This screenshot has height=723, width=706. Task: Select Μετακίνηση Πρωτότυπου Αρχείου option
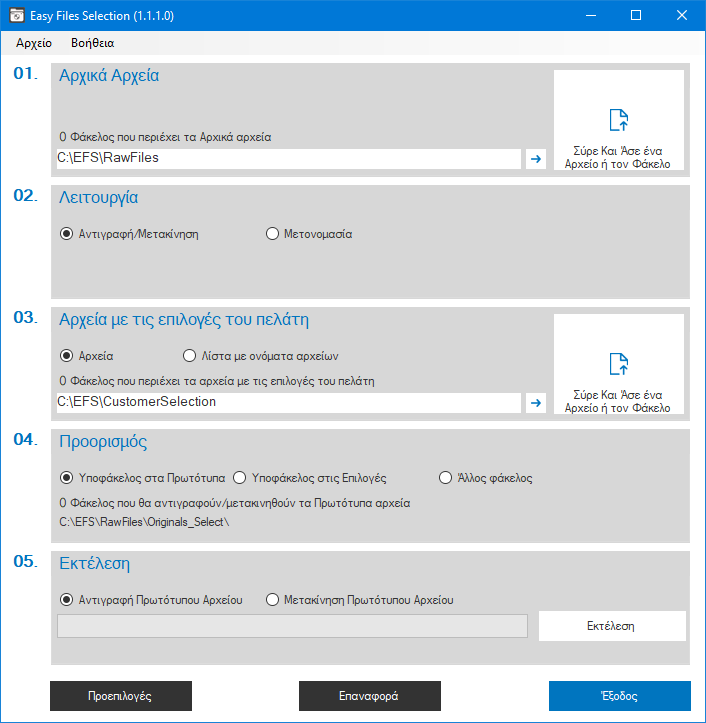(272, 600)
